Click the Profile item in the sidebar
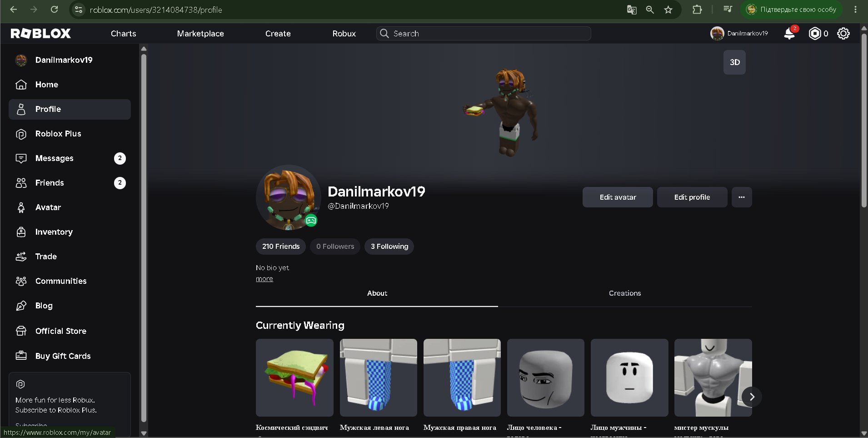Screen dimensions: 868x438 70,109
